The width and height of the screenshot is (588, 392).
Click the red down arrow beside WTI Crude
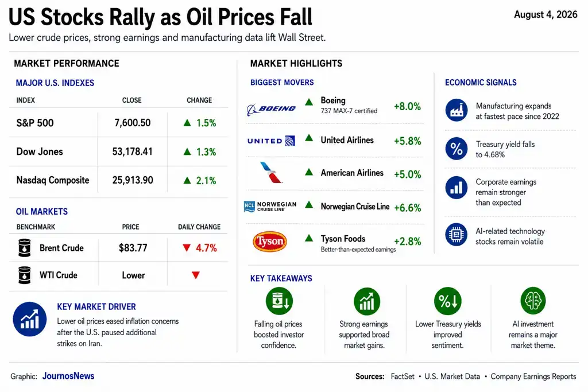point(196,275)
